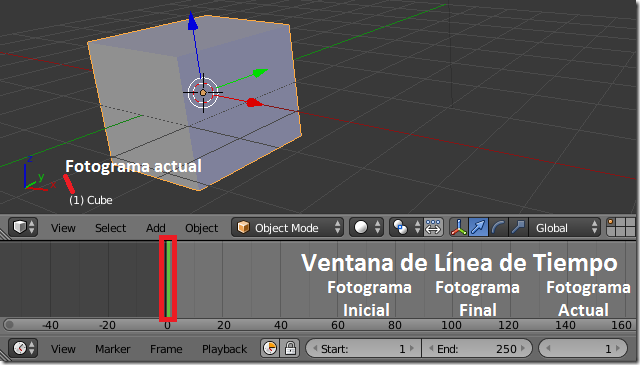Open the Marker menu
Screen dimensions: 640x365
[113, 349]
